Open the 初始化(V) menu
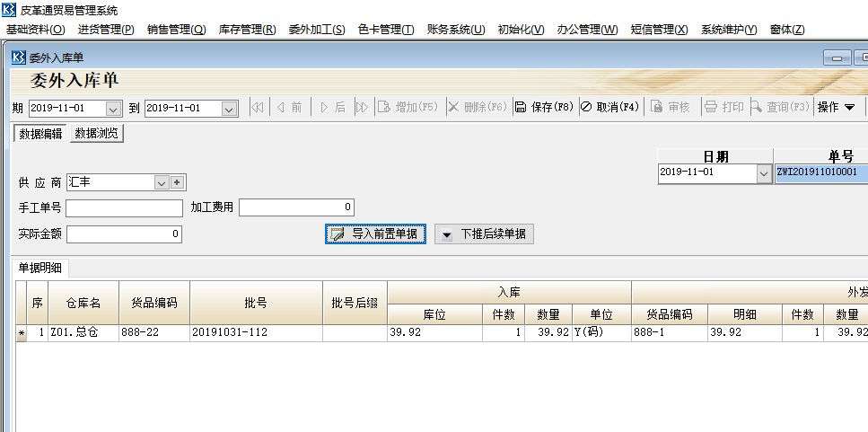This screenshot has height=432, width=868. 521,30
